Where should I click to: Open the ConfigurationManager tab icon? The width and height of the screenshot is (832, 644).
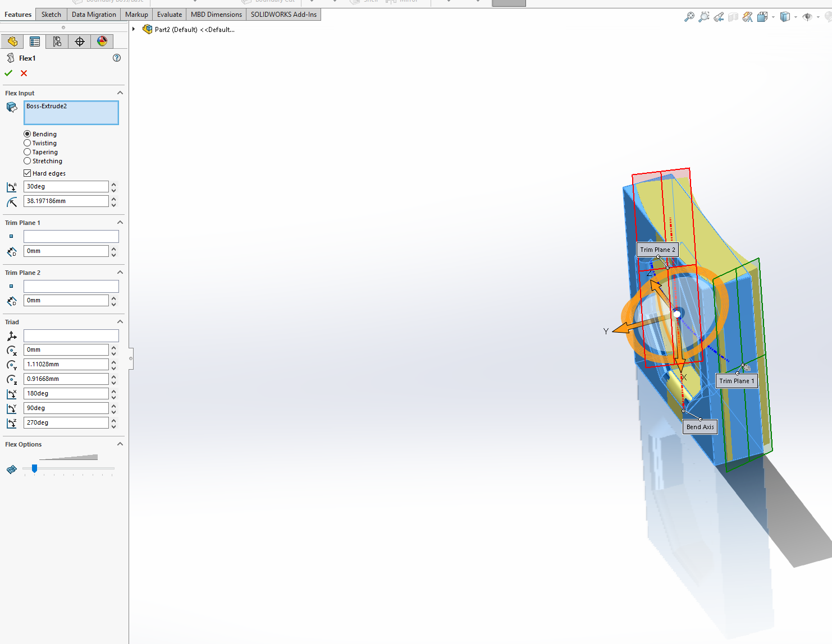click(x=57, y=41)
